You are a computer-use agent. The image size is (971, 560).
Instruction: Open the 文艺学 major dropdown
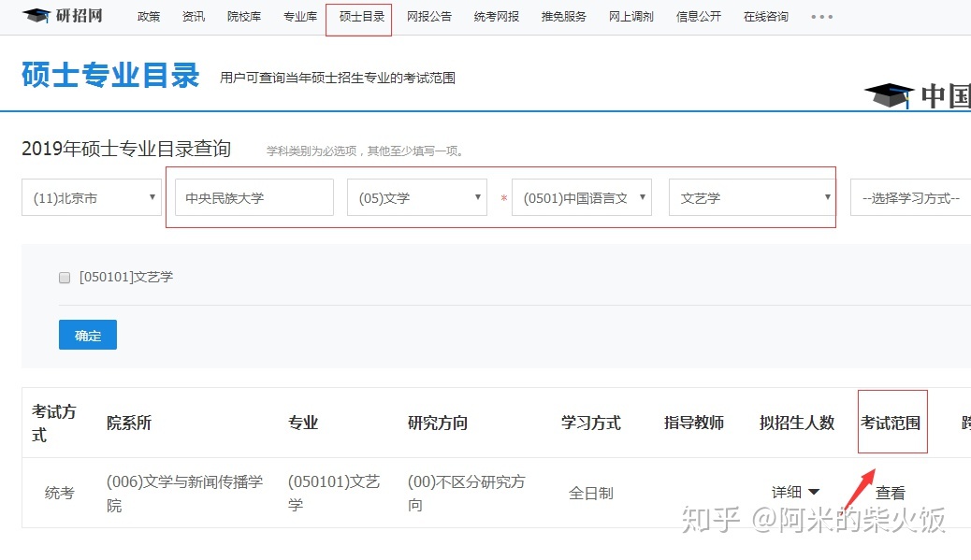(752, 198)
